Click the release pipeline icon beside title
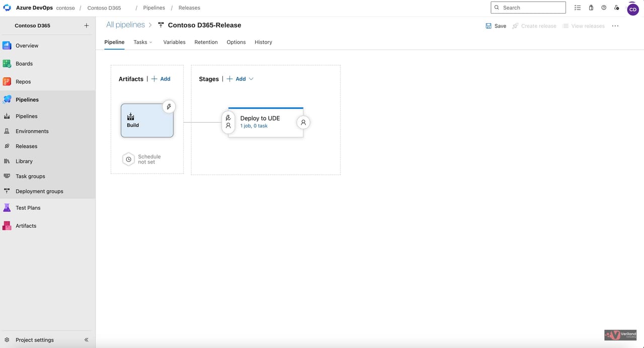This screenshot has height=348, width=644. click(161, 25)
